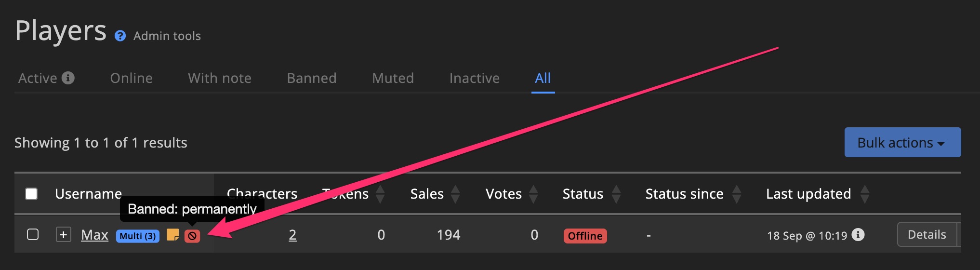This screenshot has height=270, width=980.
Task: Tick the checkbox for player Max's row
Action: [x=33, y=235]
